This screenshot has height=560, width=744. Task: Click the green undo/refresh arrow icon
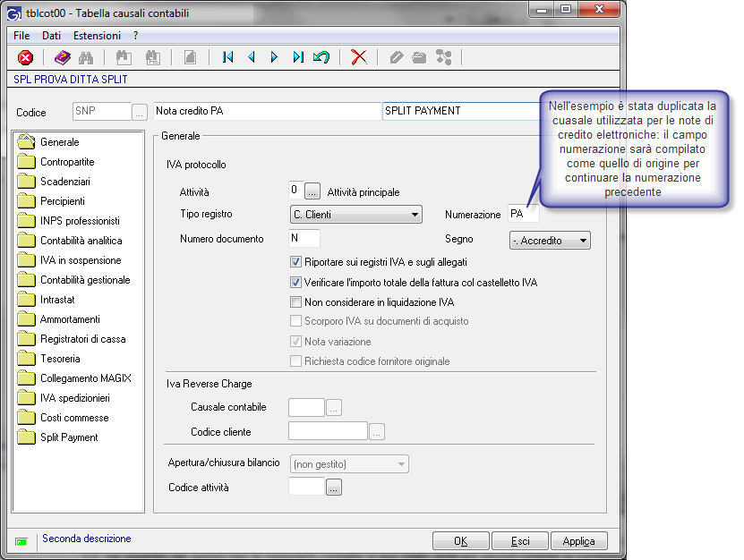321,57
